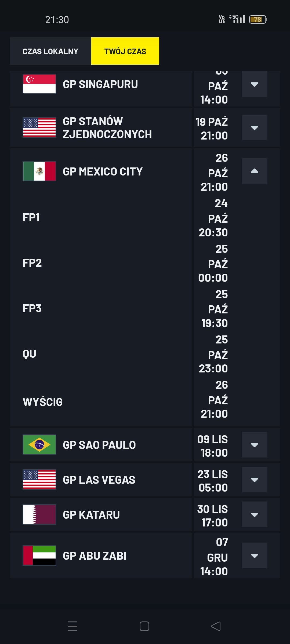
Task: Tap the Singapore flag icon
Action: coord(39,84)
